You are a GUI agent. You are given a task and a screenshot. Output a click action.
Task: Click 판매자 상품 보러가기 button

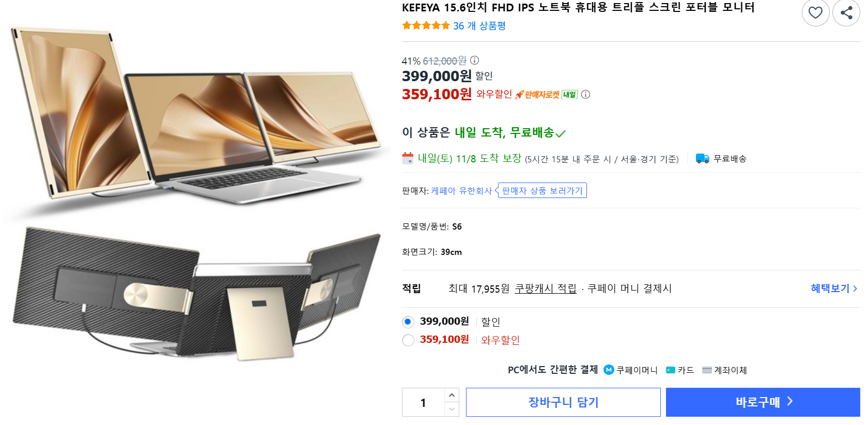tap(542, 191)
